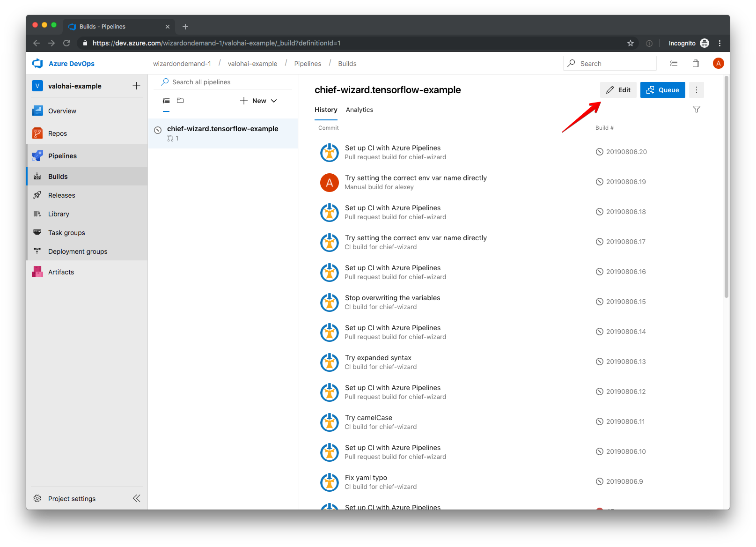The image size is (756, 547).
Task: Switch to pipelines list view icon
Action: click(x=166, y=101)
